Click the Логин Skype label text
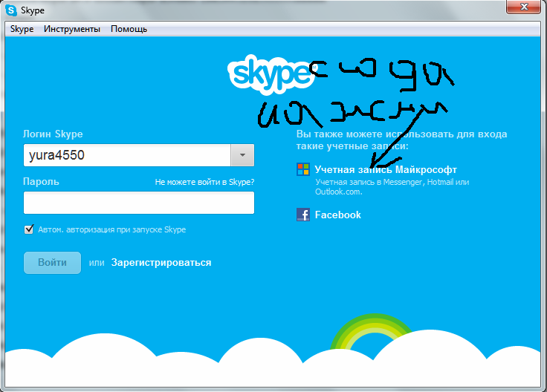 click(53, 134)
